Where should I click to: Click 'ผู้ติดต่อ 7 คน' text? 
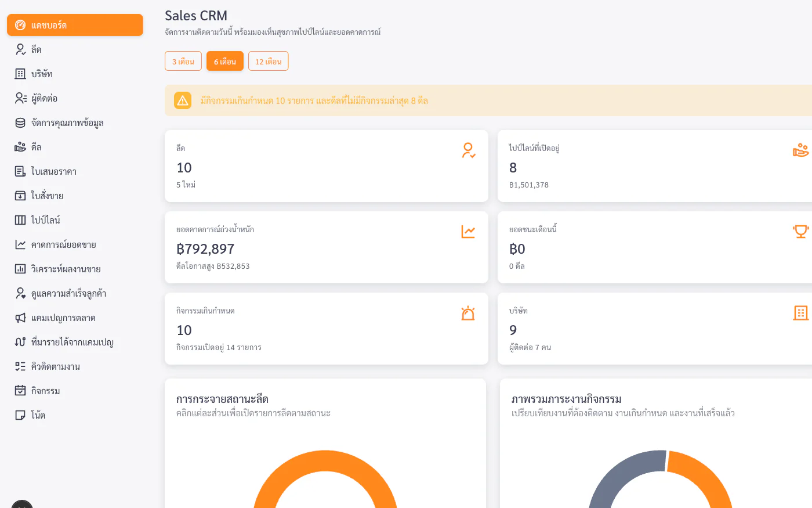(x=530, y=347)
